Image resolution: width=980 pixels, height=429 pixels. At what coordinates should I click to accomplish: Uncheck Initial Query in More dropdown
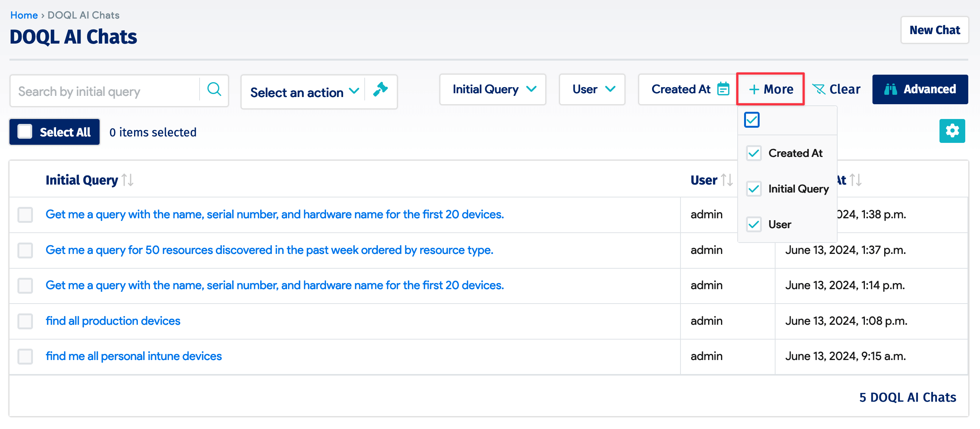click(754, 189)
